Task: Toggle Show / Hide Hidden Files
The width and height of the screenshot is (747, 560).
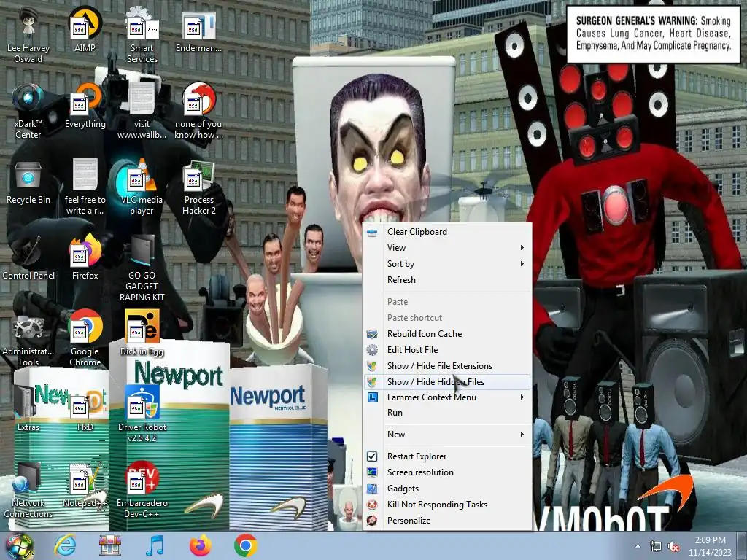Action: point(447,382)
